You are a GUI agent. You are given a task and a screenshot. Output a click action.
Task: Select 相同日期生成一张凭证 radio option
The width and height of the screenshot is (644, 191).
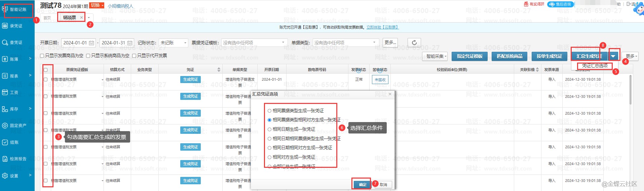click(x=269, y=129)
